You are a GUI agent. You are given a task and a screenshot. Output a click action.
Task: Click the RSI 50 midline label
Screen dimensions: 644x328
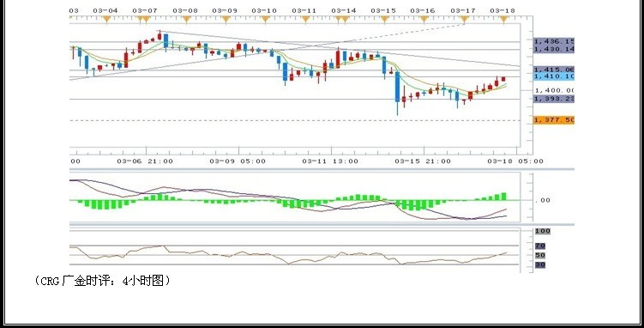(x=540, y=255)
